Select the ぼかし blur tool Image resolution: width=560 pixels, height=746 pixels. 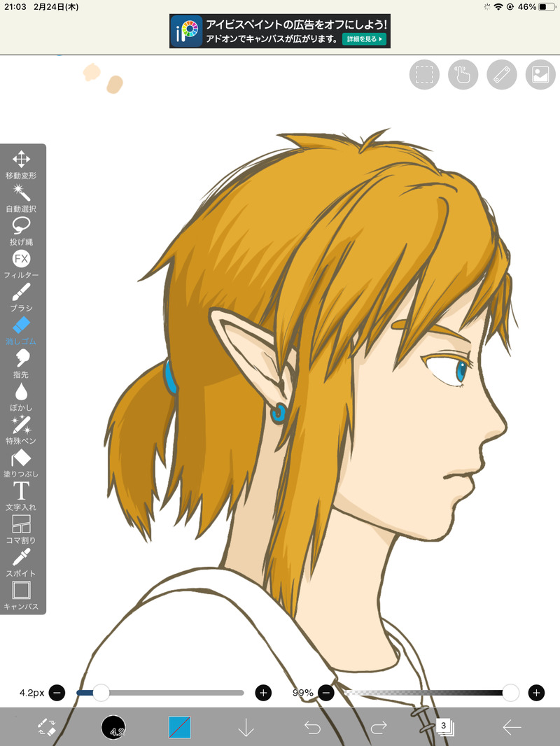click(x=21, y=397)
